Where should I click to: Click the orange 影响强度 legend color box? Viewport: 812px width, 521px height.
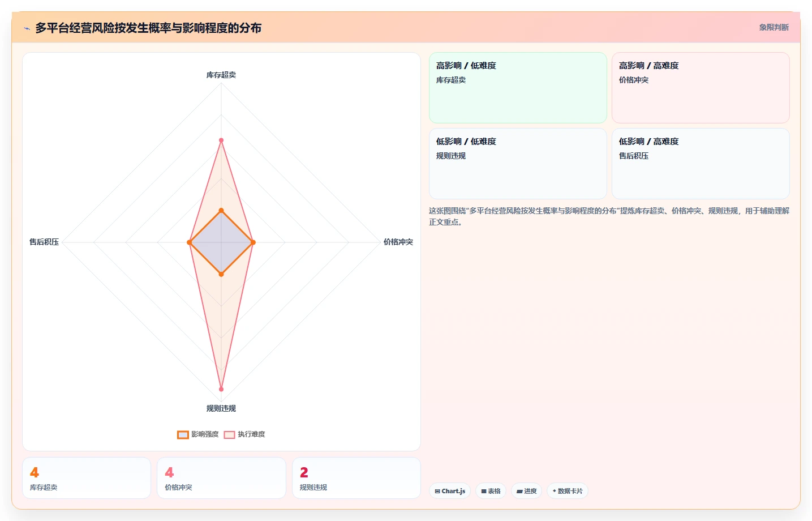pyautogui.click(x=183, y=435)
